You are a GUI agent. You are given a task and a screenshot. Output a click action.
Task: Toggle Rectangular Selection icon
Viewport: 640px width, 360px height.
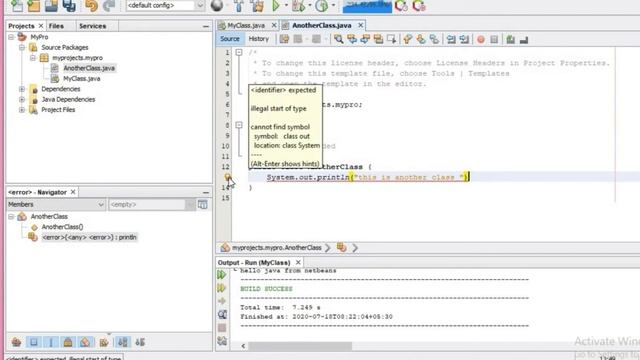click(x=391, y=39)
